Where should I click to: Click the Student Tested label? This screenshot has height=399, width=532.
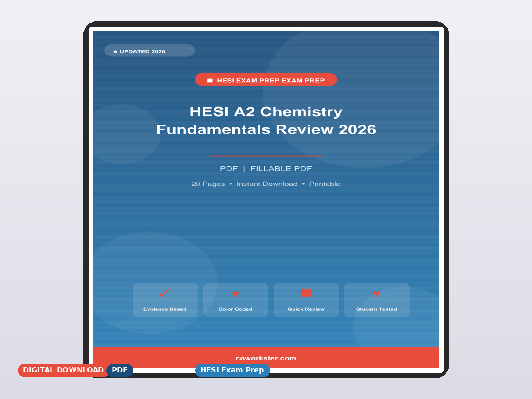pyautogui.click(x=376, y=309)
